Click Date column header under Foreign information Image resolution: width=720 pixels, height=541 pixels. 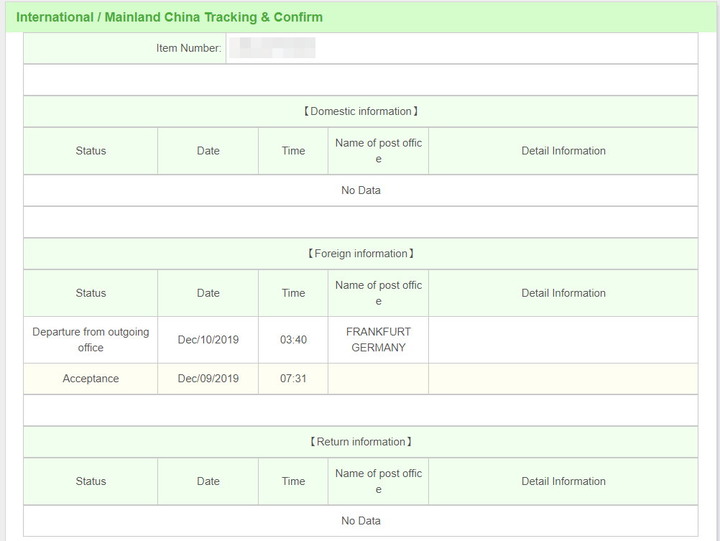click(x=208, y=293)
